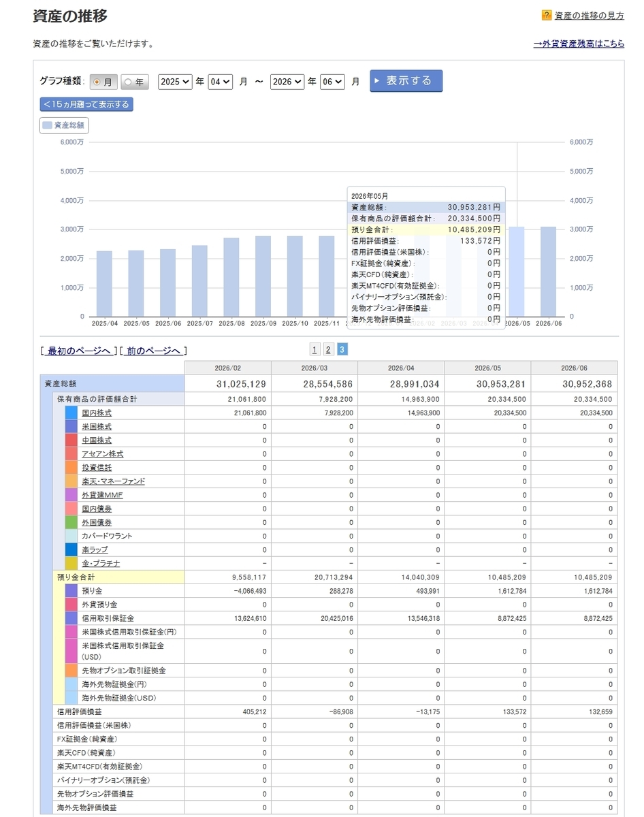Click the blue 国内株式 color swatch
644x817 pixels.
tap(71, 413)
